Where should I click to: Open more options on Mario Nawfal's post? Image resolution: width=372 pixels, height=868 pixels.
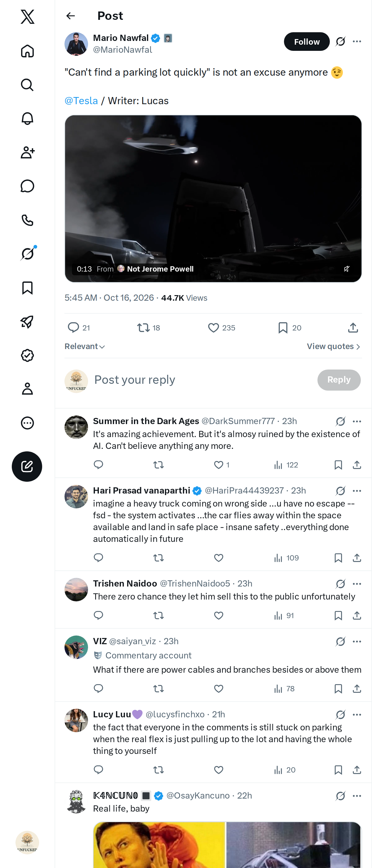[357, 42]
